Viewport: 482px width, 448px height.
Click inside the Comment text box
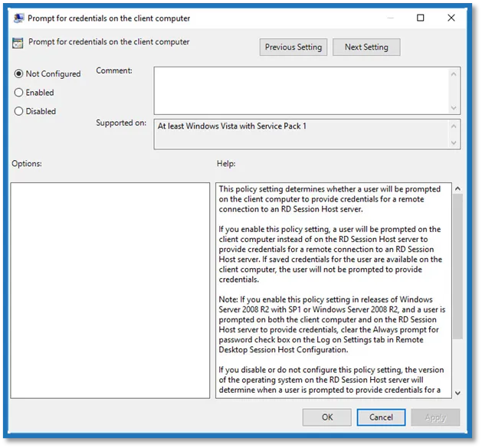(301, 90)
